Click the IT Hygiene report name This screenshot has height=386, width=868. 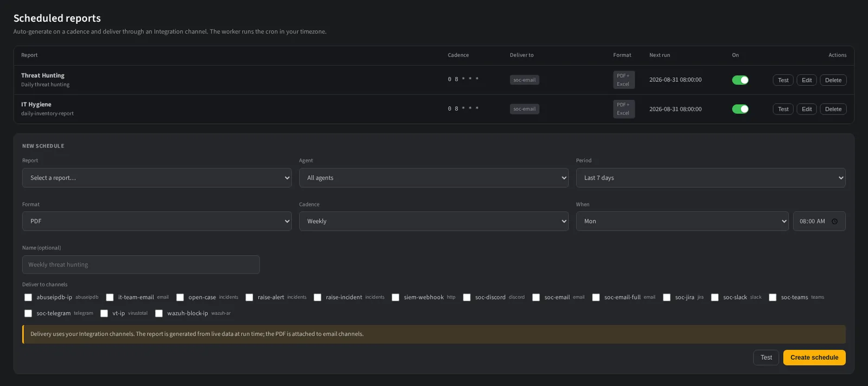[36, 104]
